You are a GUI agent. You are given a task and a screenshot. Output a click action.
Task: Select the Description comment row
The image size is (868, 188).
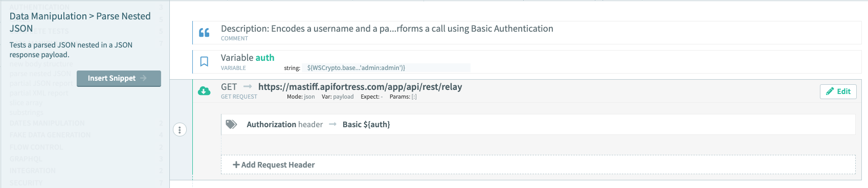527,32
